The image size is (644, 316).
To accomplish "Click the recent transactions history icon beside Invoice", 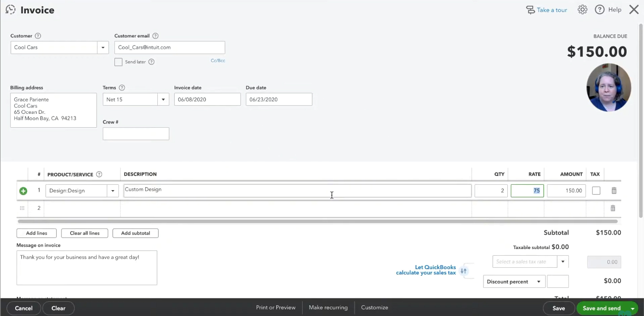I will click(10, 10).
